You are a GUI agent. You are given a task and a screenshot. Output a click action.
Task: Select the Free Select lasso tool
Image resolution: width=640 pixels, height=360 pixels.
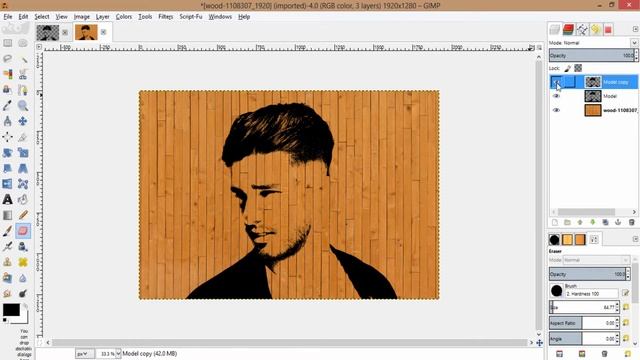tap(7, 59)
